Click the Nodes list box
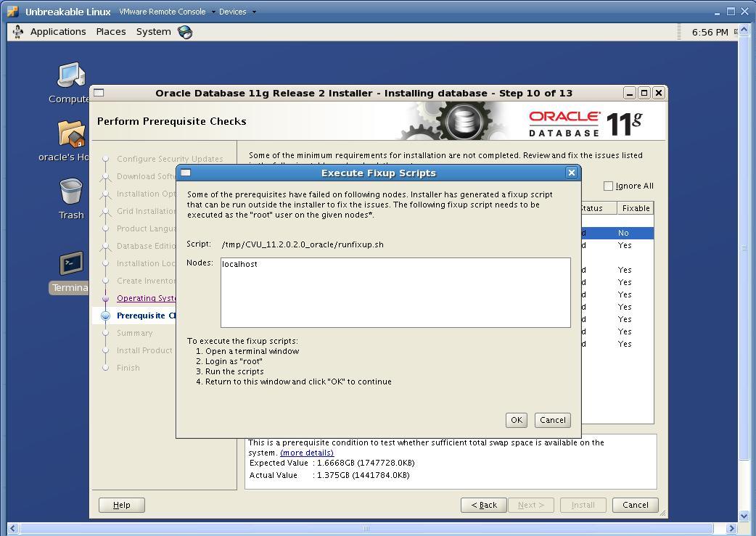Screen dimensions: 756x536 [395, 292]
